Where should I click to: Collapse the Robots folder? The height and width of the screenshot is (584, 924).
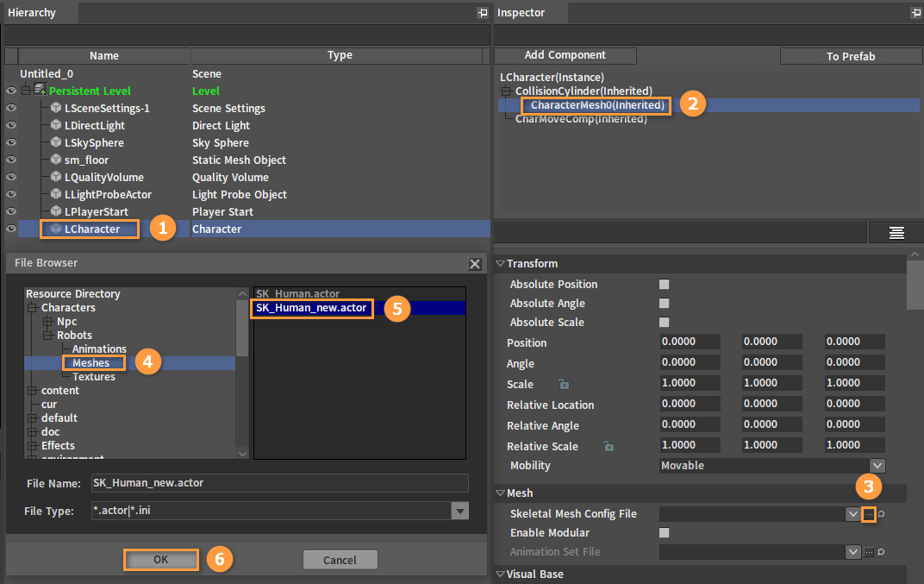47,335
